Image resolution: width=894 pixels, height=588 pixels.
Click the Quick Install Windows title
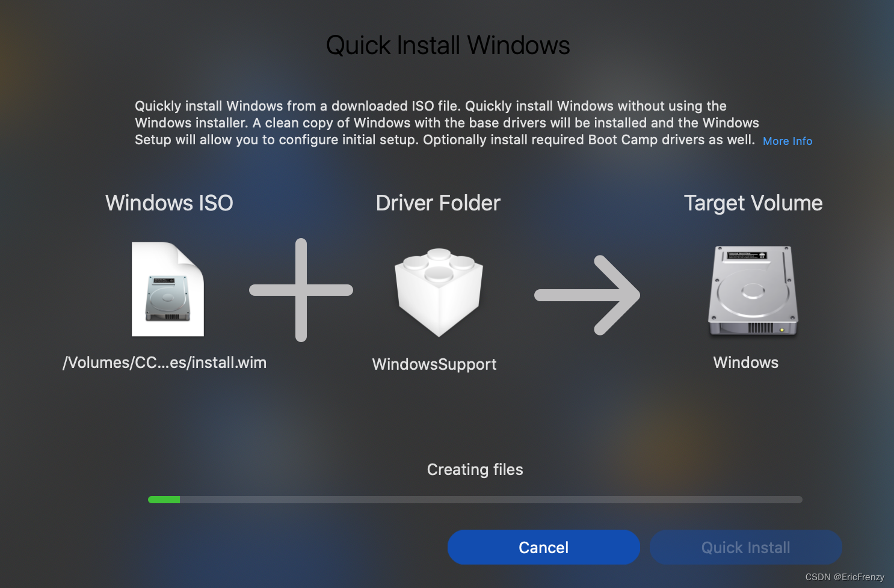[x=448, y=45]
